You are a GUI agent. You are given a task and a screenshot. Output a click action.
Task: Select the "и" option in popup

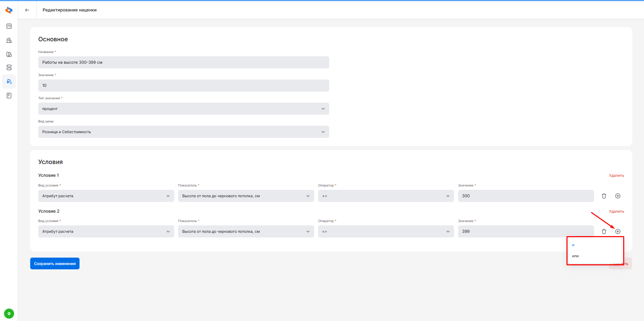574,245
